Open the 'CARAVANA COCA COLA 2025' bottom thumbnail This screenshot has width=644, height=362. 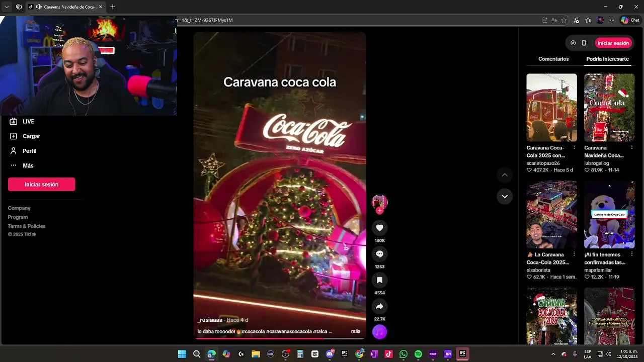pos(551,316)
